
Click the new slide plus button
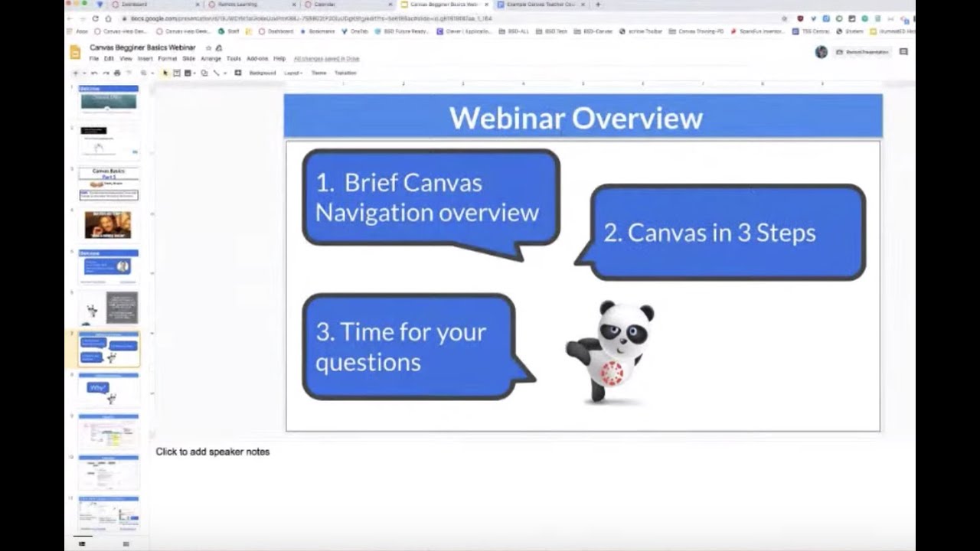click(x=75, y=73)
